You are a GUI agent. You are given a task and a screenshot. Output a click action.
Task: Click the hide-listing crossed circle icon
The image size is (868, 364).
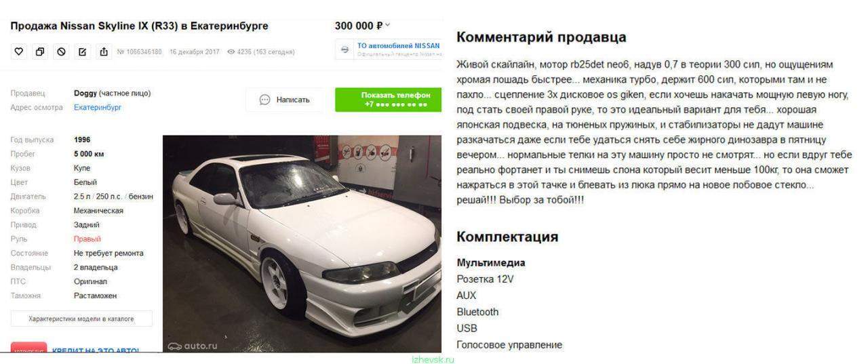pos(61,52)
